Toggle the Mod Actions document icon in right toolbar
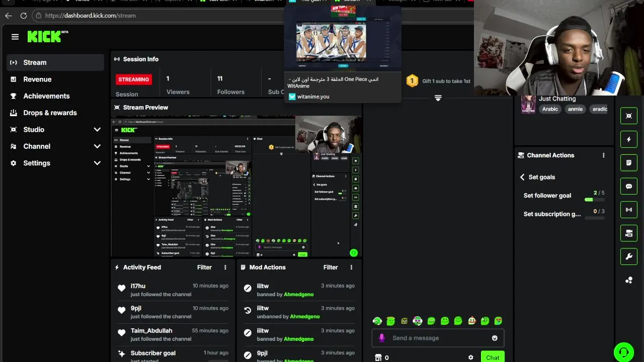The image size is (644, 362). point(629,163)
